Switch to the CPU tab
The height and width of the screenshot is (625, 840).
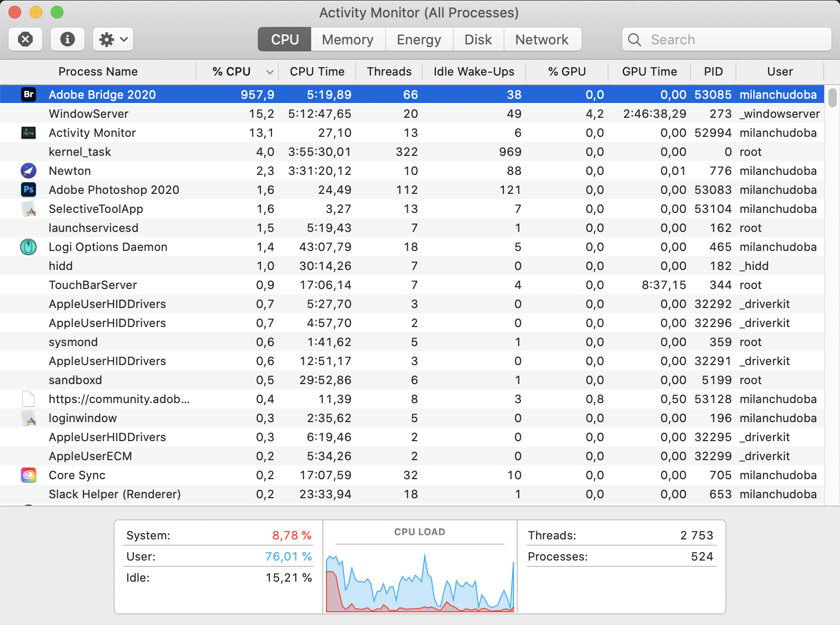pyautogui.click(x=285, y=40)
